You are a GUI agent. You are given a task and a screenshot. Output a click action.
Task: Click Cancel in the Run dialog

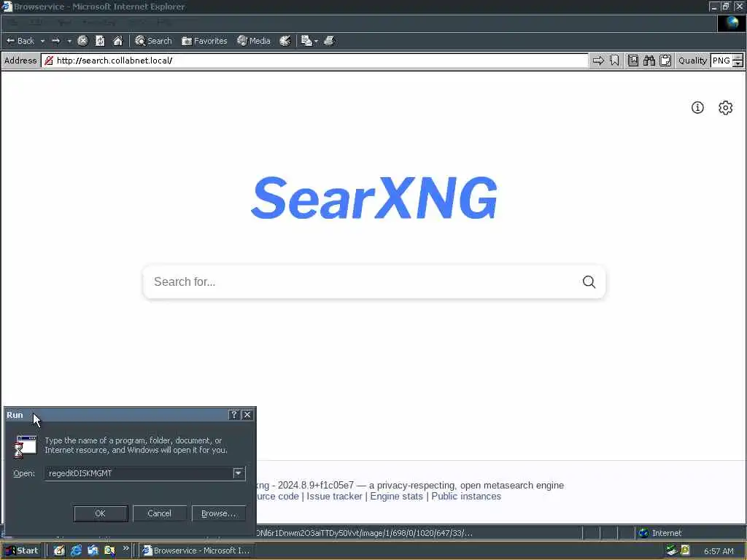(159, 513)
